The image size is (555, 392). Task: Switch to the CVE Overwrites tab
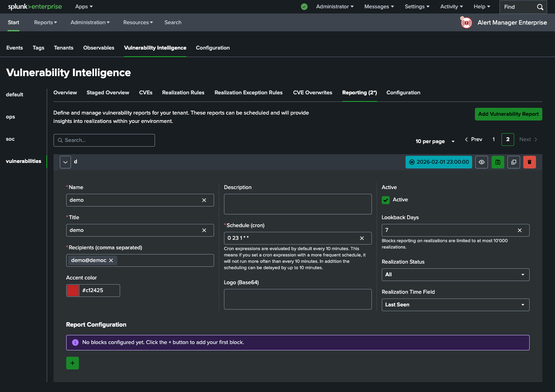tap(312, 92)
